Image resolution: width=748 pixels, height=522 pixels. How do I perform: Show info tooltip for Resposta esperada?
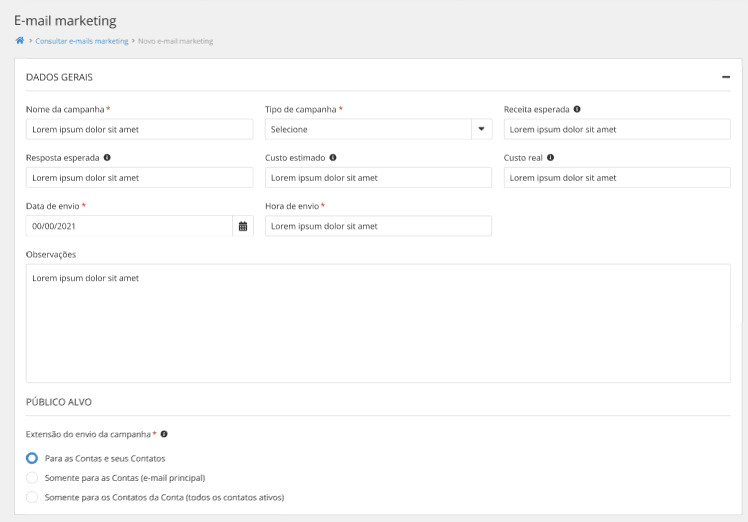point(107,157)
